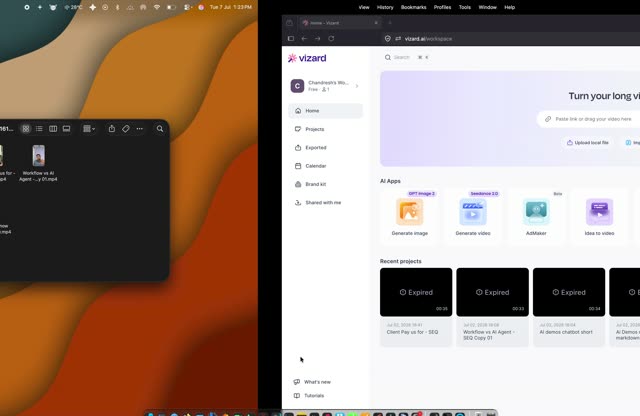Image resolution: width=640 pixels, height=416 pixels.
Task: Open the Client Pay us for - SEQ project thumbnail
Action: 416,292
